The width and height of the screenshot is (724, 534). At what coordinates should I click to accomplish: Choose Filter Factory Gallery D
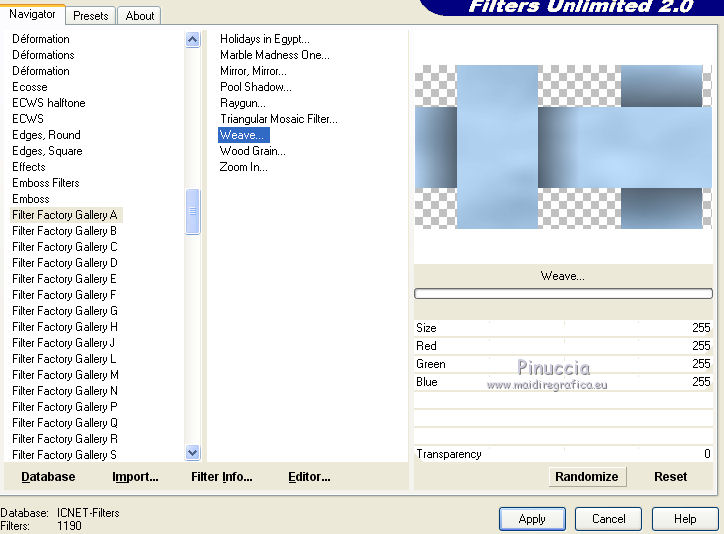65,263
